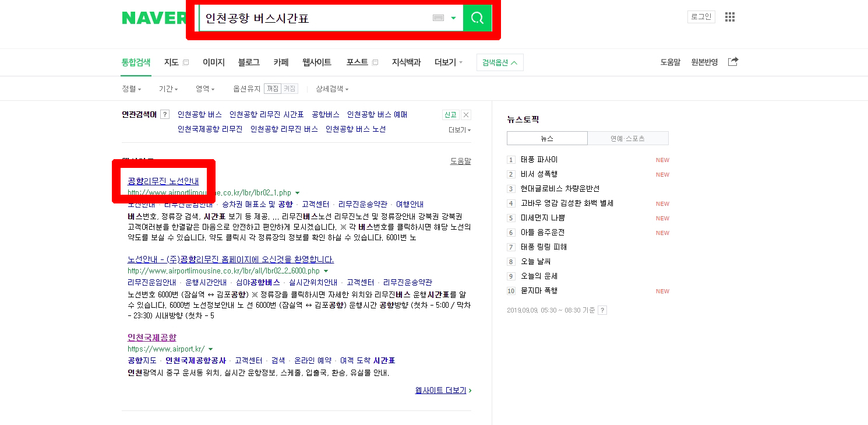
Task: Open arrow next to www.airport.kr URL
Action: (x=211, y=349)
